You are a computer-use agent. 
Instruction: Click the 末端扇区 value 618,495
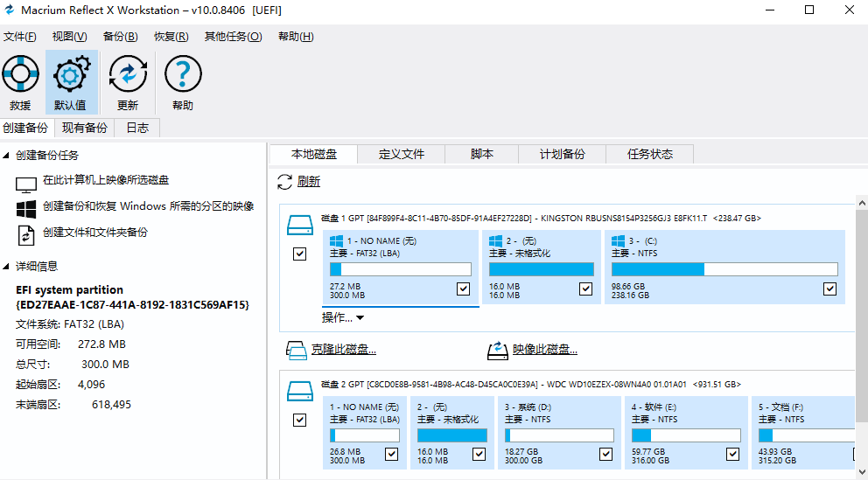(x=111, y=405)
